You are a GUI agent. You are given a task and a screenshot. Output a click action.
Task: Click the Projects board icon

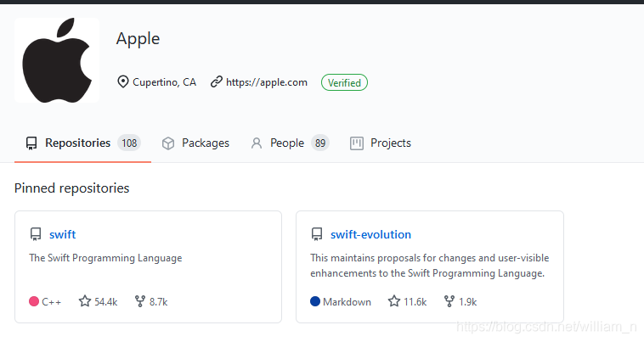357,143
